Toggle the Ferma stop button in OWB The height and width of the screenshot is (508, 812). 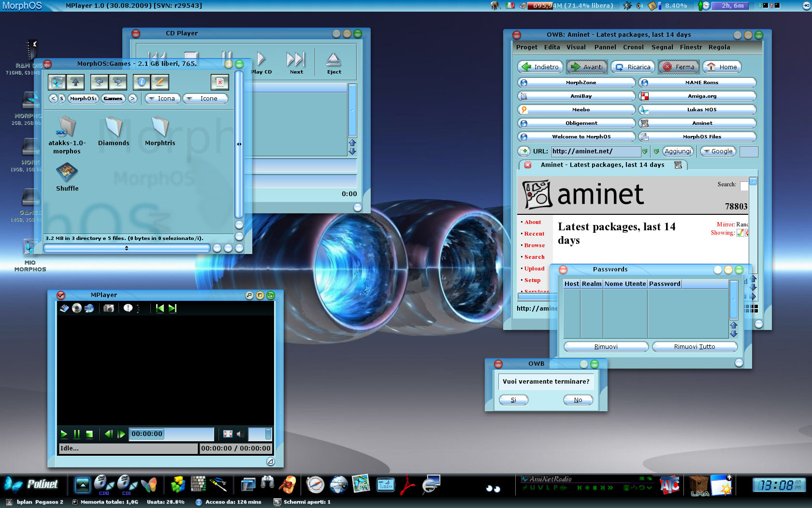(679, 67)
